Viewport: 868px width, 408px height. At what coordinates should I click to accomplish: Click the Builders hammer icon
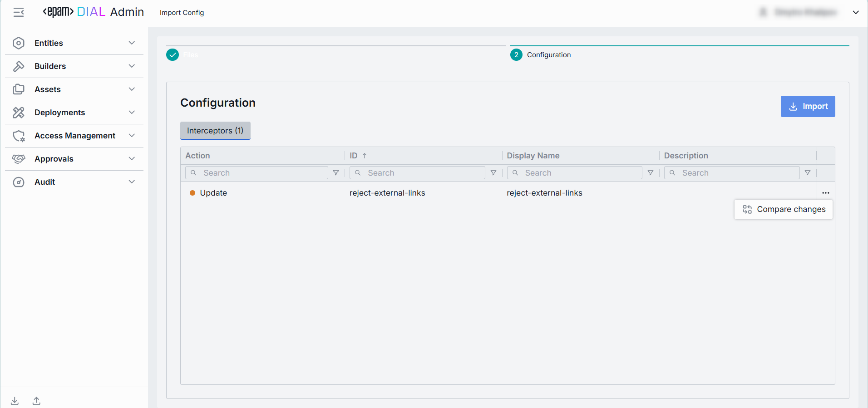(19, 66)
